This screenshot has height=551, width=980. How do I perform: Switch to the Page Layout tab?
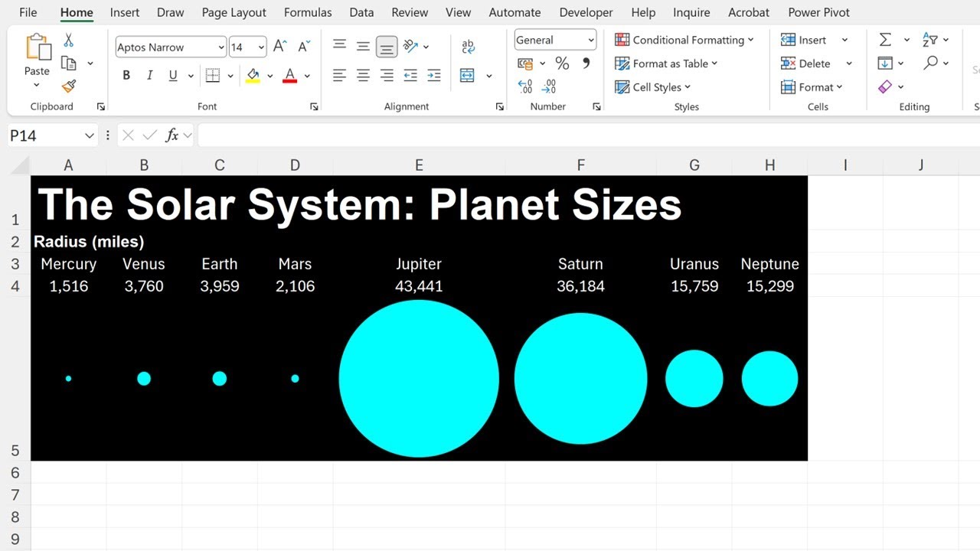(x=234, y=12)
